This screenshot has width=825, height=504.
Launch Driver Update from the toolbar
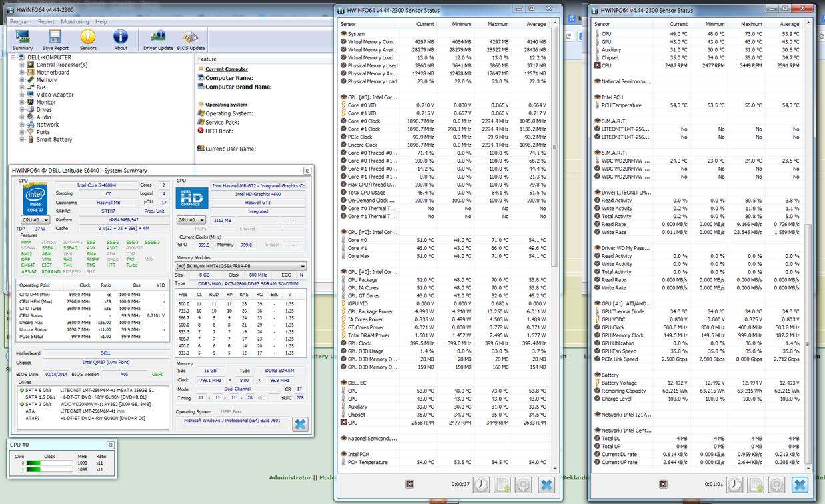(x=158, y=40)
